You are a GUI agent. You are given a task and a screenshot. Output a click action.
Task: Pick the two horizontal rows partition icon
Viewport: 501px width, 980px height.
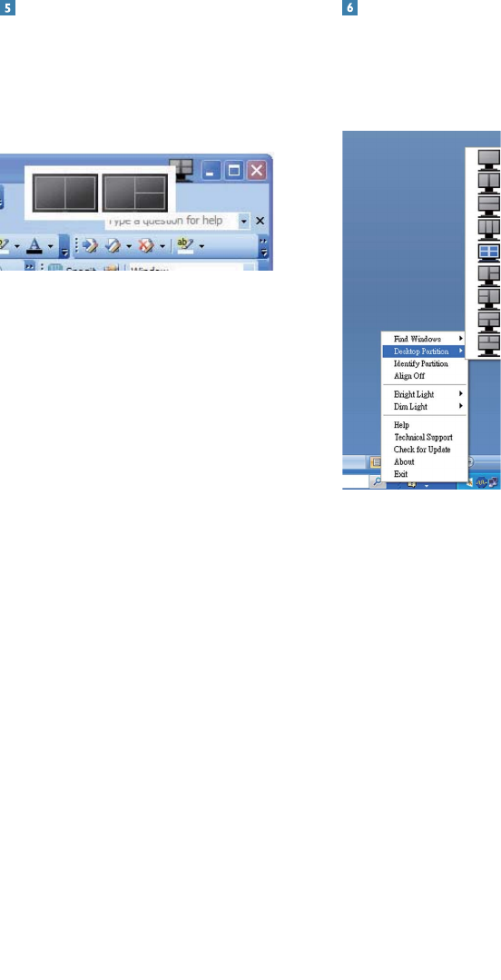(x=488, y=205)
